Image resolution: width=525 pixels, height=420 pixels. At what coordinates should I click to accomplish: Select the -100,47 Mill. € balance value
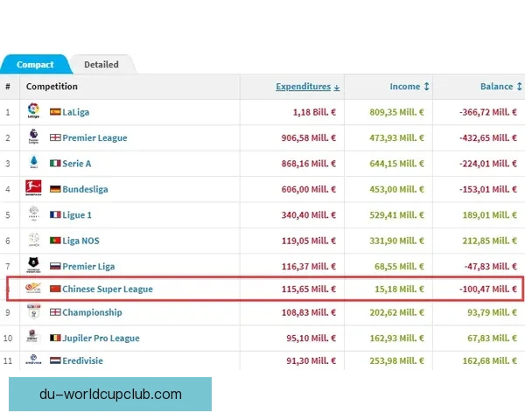click(488, 289)
